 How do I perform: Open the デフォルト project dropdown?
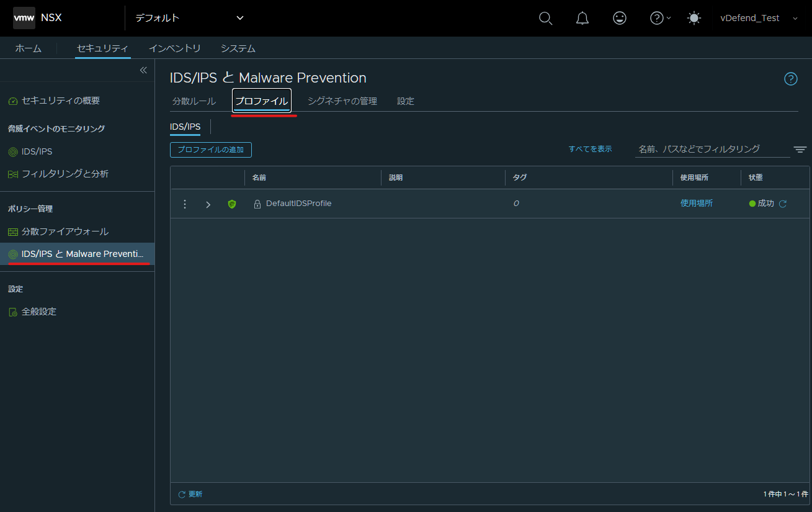click(x=190, y=18)
